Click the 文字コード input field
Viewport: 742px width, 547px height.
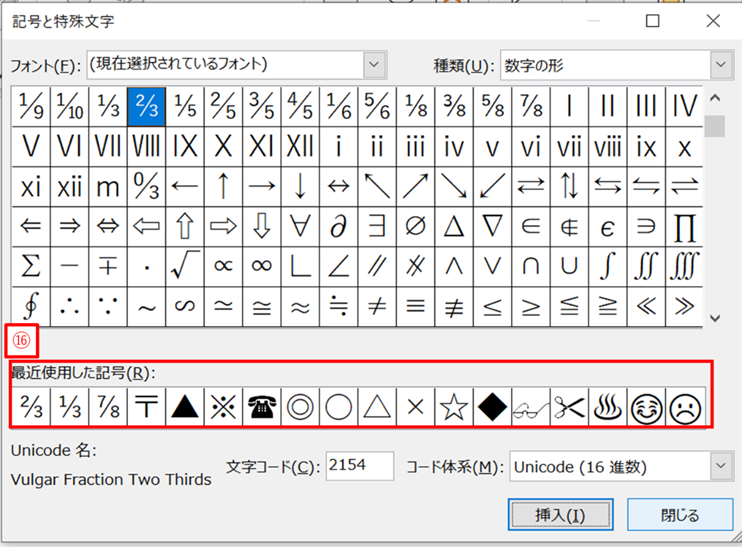pos(359,466)
